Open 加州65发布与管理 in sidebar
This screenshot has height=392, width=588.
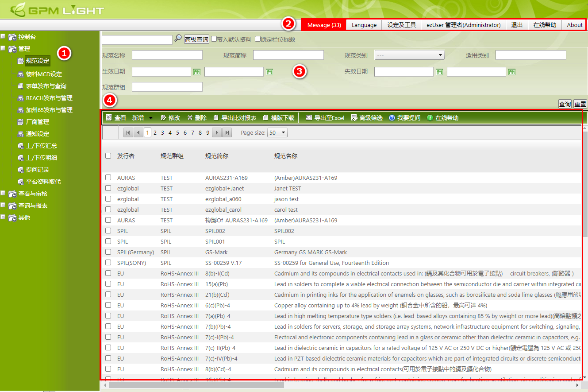point(49,110)
